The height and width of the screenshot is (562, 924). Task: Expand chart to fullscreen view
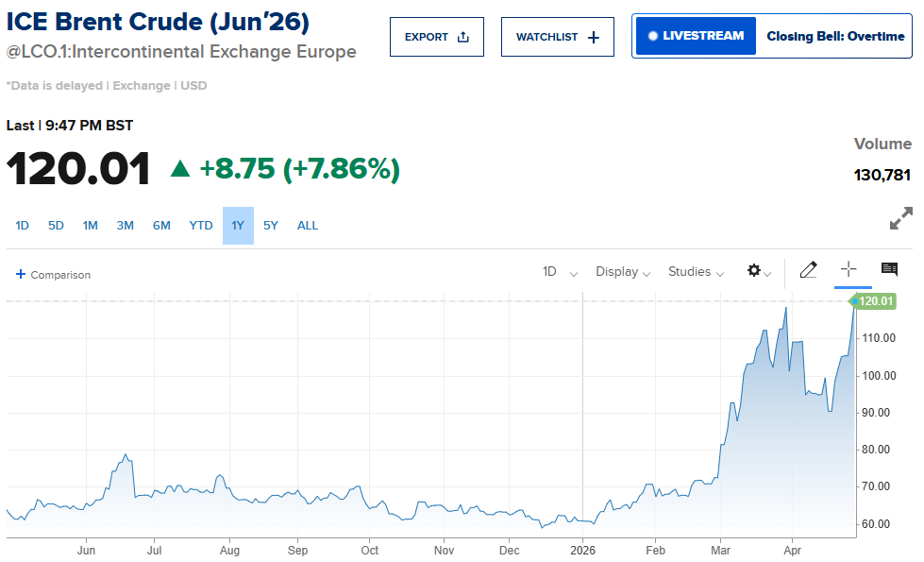pos(900,218)
